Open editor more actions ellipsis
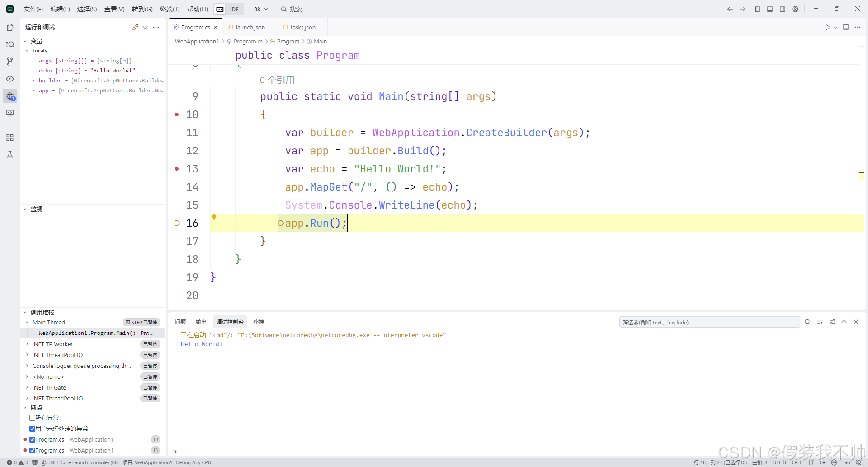Viewport: 868px width, 467px height. tap(858, 27)
